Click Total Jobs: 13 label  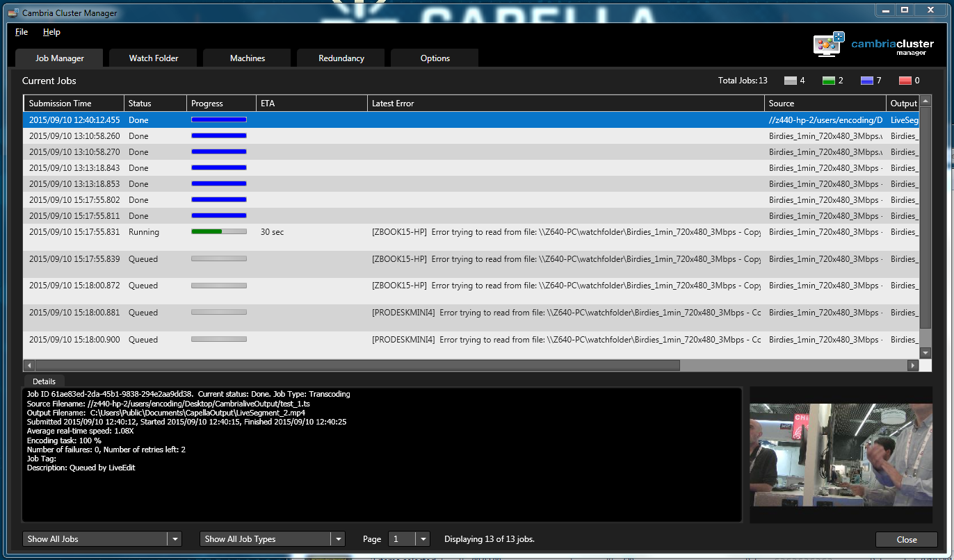coord(743,81)
